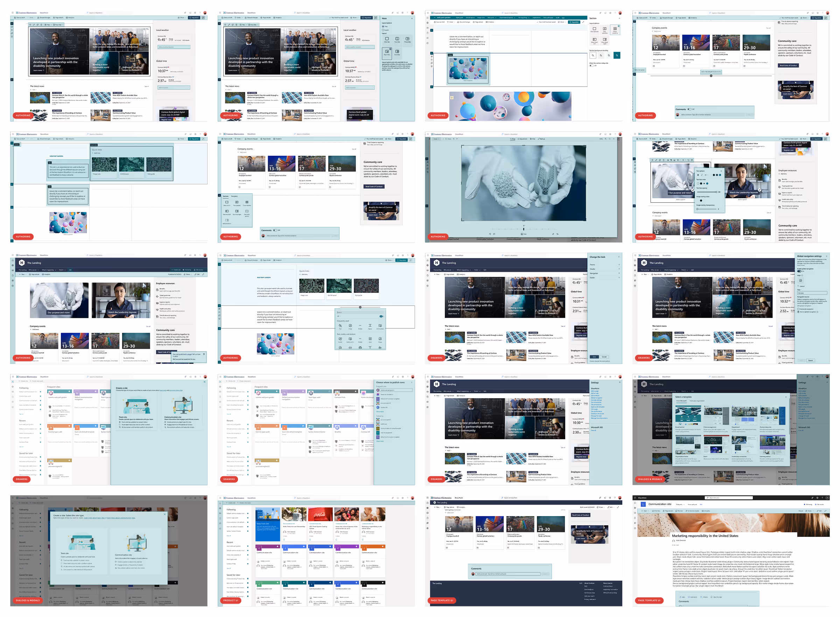Switch to the Templates tab in Sections panel

234,196
